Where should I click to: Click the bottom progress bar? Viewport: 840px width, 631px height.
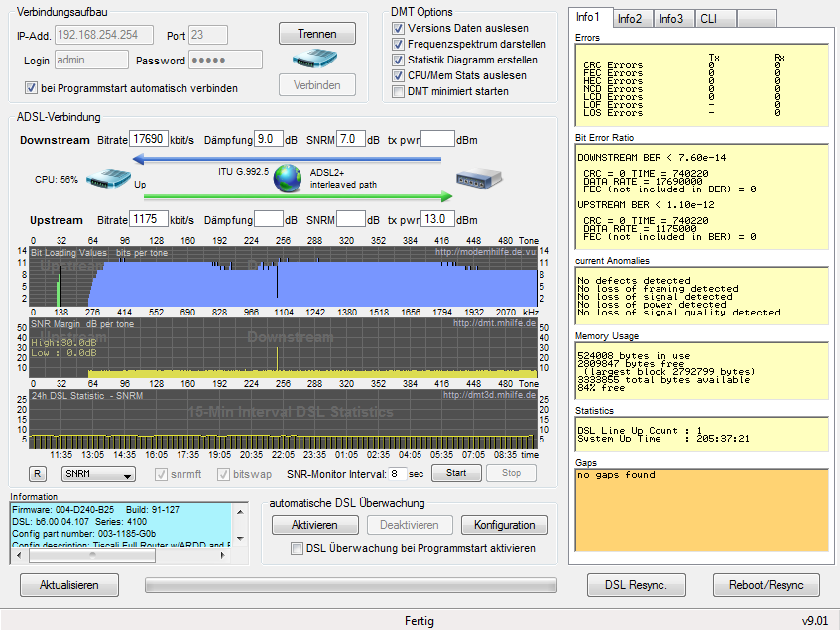[351, 585]
